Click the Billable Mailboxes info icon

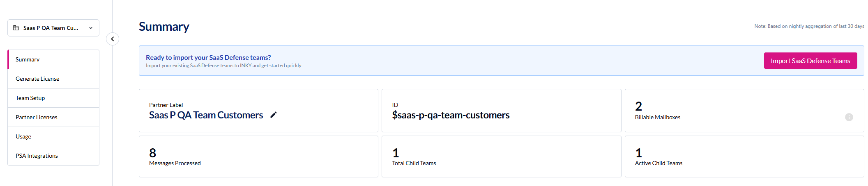click(x=849, y=117)
